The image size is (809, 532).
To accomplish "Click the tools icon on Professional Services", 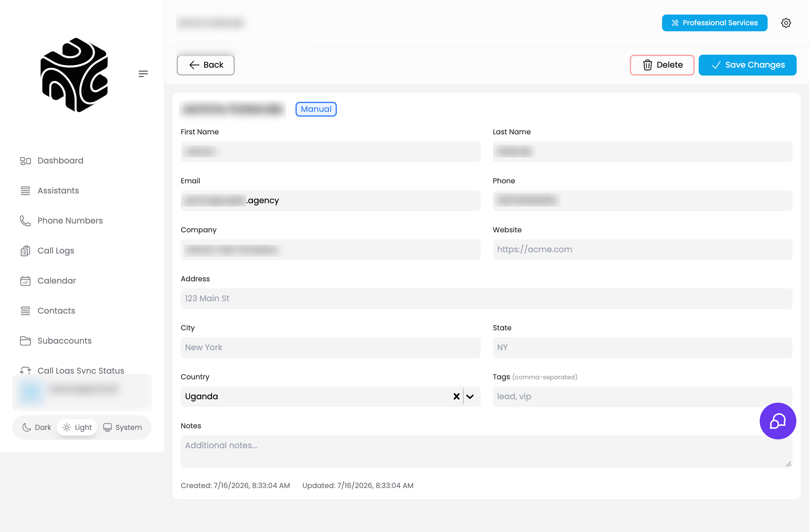I will pyautogui.click(x=675, y=23).
